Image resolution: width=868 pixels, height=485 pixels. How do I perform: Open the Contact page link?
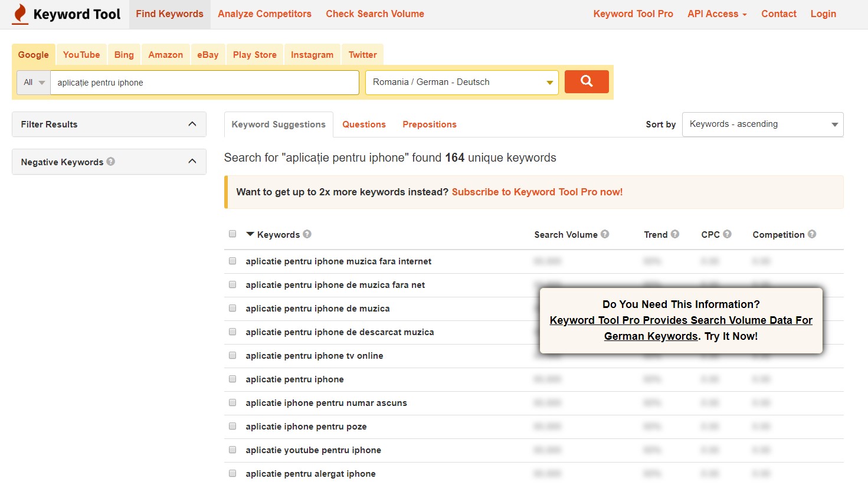(779, 14)
